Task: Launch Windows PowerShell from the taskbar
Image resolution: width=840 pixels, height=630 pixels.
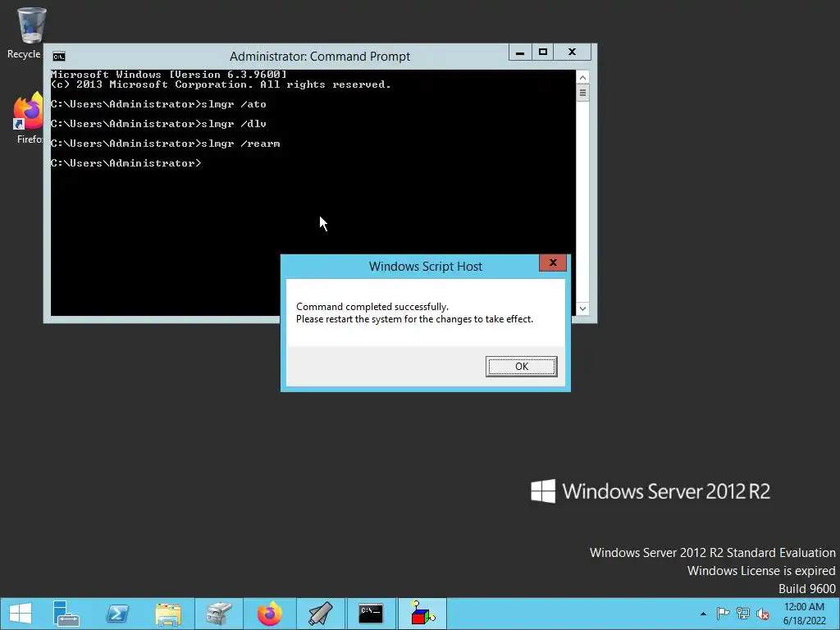Action: point(117,614)
